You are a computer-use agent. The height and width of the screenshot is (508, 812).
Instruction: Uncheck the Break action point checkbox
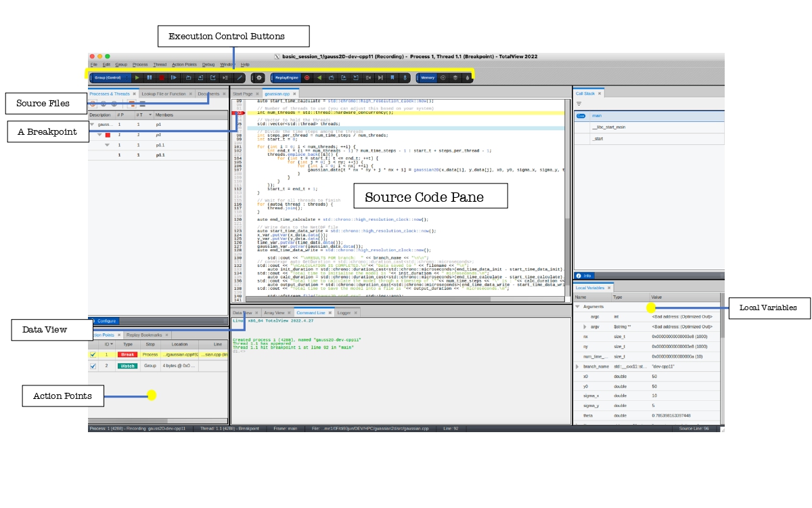(x=93, y=354)
